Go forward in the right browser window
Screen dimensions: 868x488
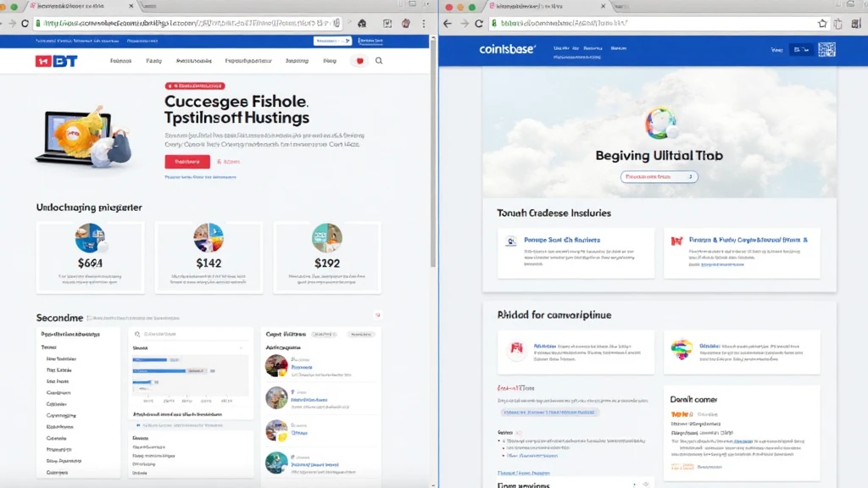point(464,23)
